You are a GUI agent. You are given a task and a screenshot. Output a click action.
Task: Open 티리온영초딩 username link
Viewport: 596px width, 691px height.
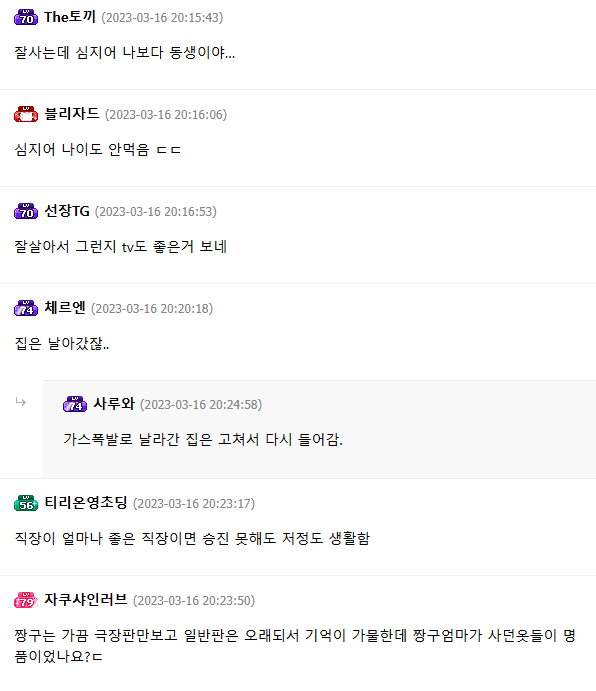click(x=86, y=503)
